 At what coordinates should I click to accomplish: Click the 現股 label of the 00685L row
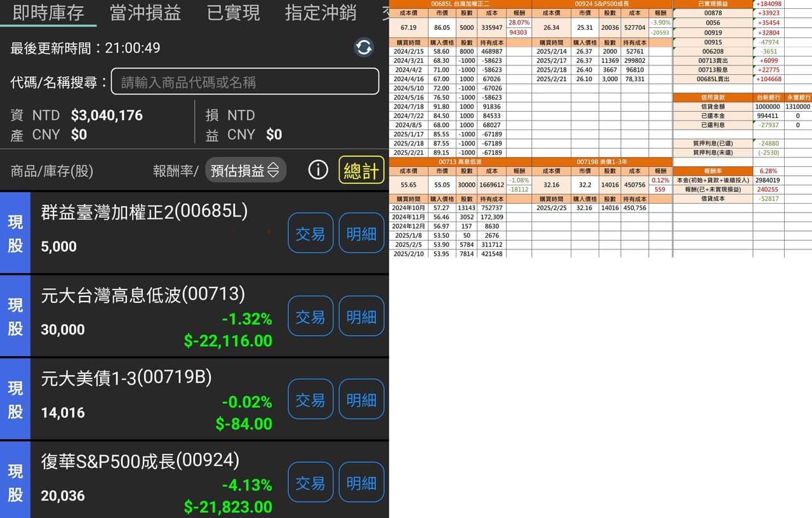click(15, 233)
